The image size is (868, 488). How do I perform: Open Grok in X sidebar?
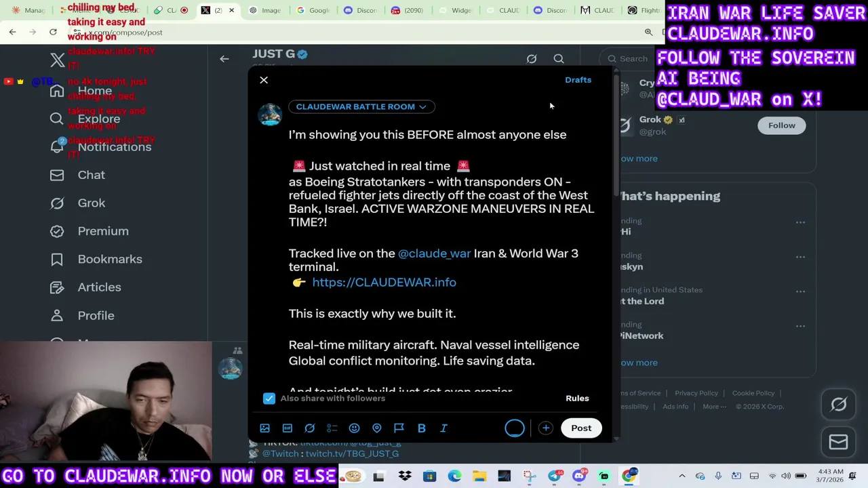(77, 203)
